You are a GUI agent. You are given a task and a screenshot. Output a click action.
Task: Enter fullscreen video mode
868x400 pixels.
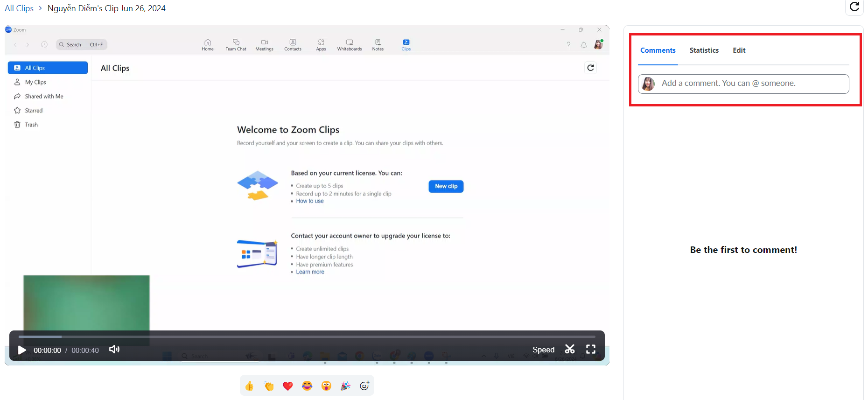tap(591, 350)
